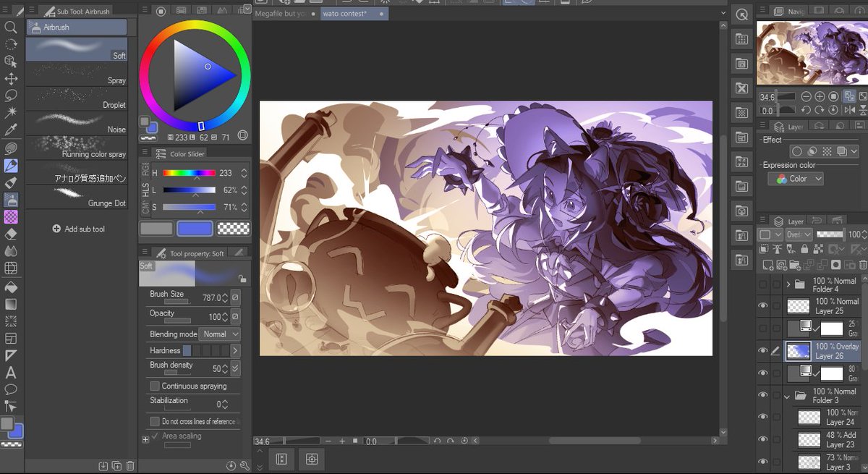Select the Eyedropper tool
Viewport: 868px width, 474px height.
coord(11,130)
